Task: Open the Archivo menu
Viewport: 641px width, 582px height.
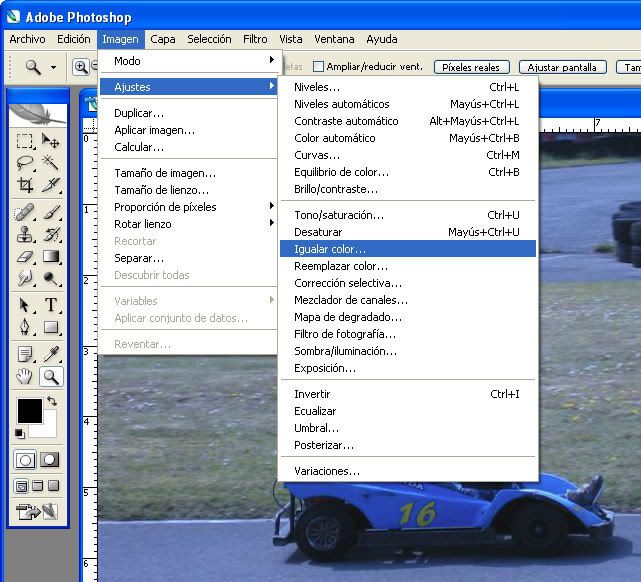Action: coord(27,39)
